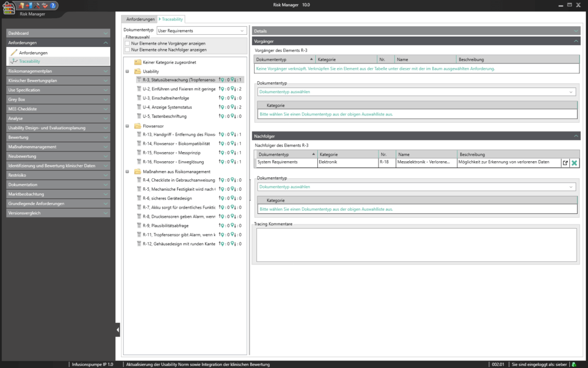Click the Usability folder icon
Image resolution: width=588 pixels, height=368 pixels.
(x=138, y=71)
